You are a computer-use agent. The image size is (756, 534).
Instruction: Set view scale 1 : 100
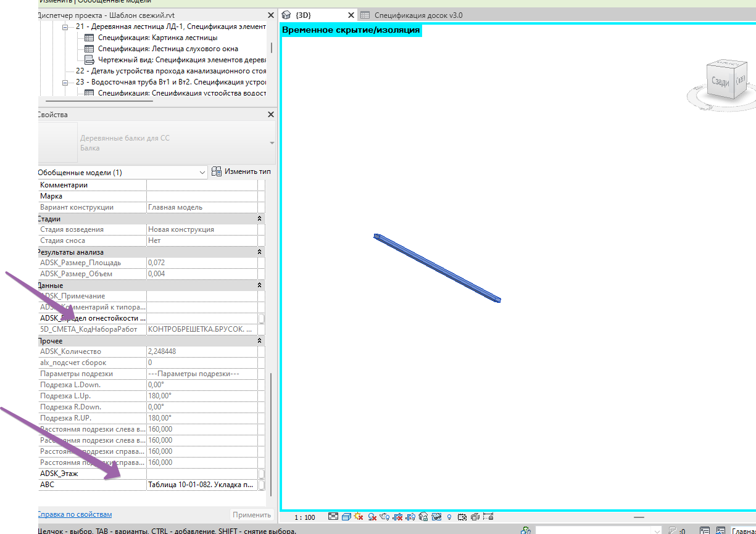305,517
